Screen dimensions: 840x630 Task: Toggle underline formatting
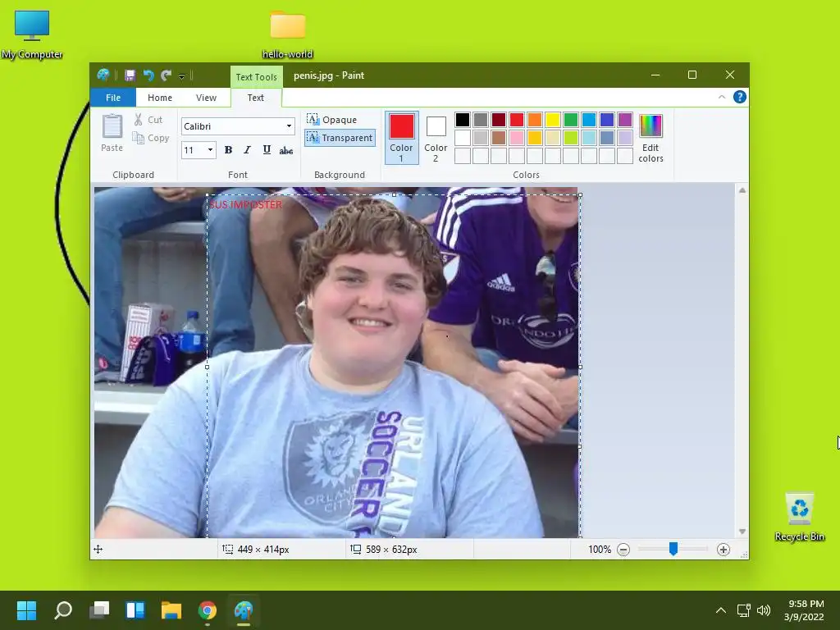pos(267,150)
